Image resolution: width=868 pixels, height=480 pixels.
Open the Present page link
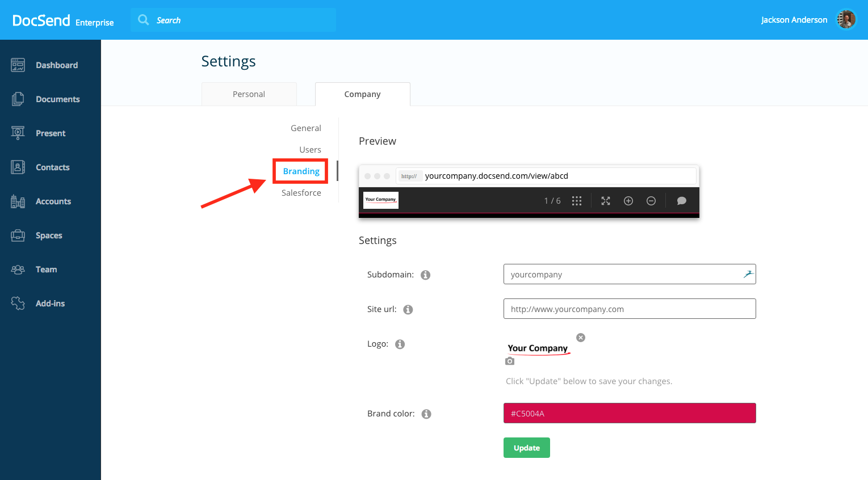51,133
